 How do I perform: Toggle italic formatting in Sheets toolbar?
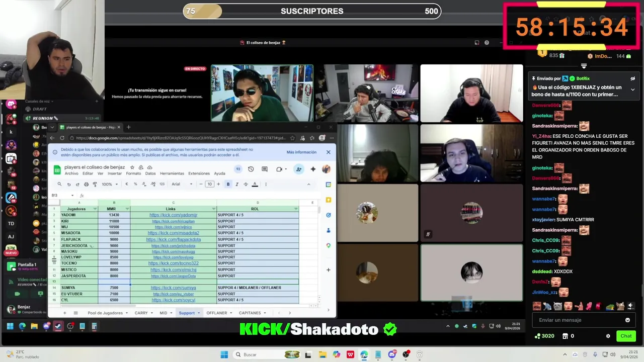pyautogui.click(x=237, y=184)
